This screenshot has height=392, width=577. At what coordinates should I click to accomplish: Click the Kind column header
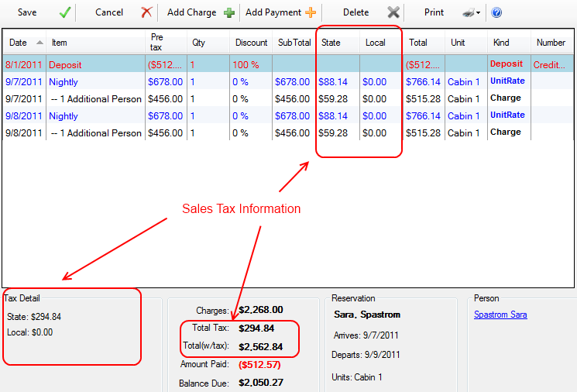click(501, 43)
